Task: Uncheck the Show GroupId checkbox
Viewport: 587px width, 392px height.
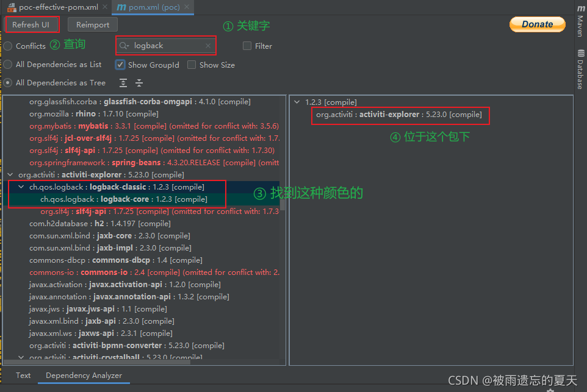Action: coord(120,65)
